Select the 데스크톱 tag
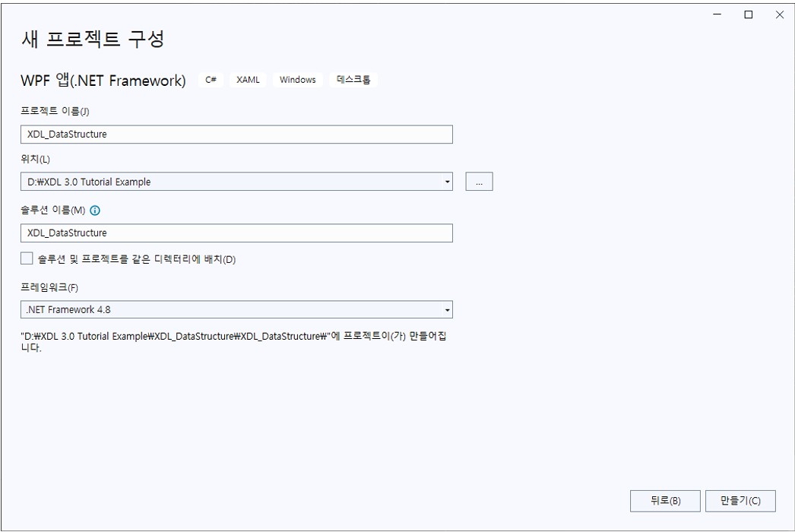This screenshot has width=795, height=532. [353, 80]
